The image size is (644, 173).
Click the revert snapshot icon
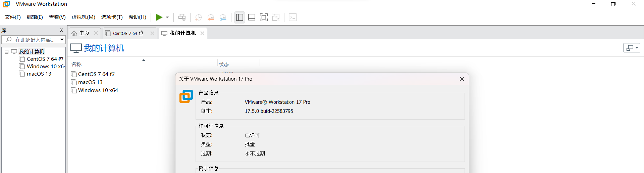(x=211, y=17)
